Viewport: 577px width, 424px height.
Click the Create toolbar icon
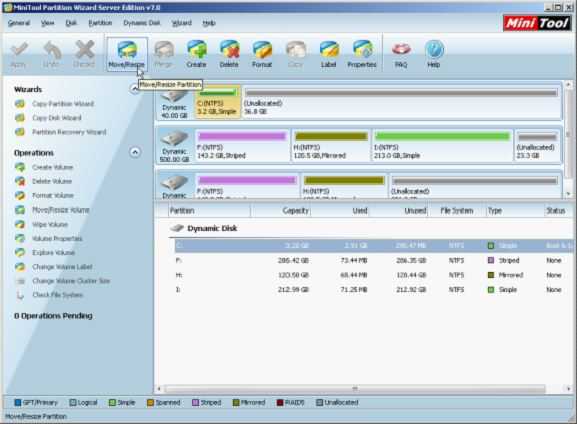click(196, 54)
